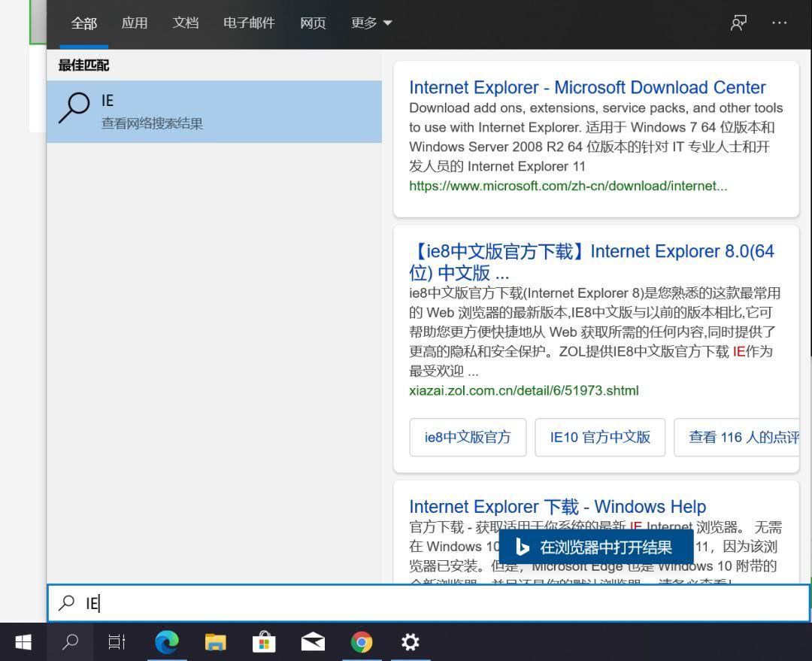
Task: Click the 最佳匹配 heading text
Action: tap(83, 65)
